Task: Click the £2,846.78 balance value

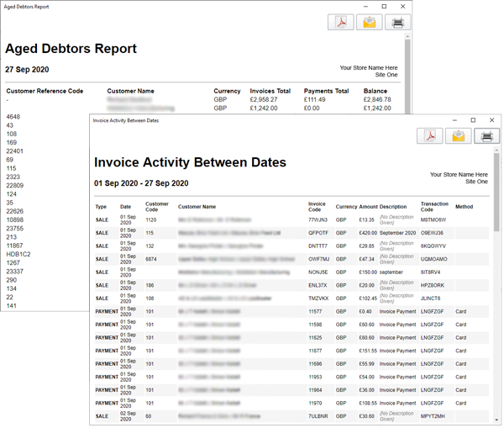Action: coord(377,99)
